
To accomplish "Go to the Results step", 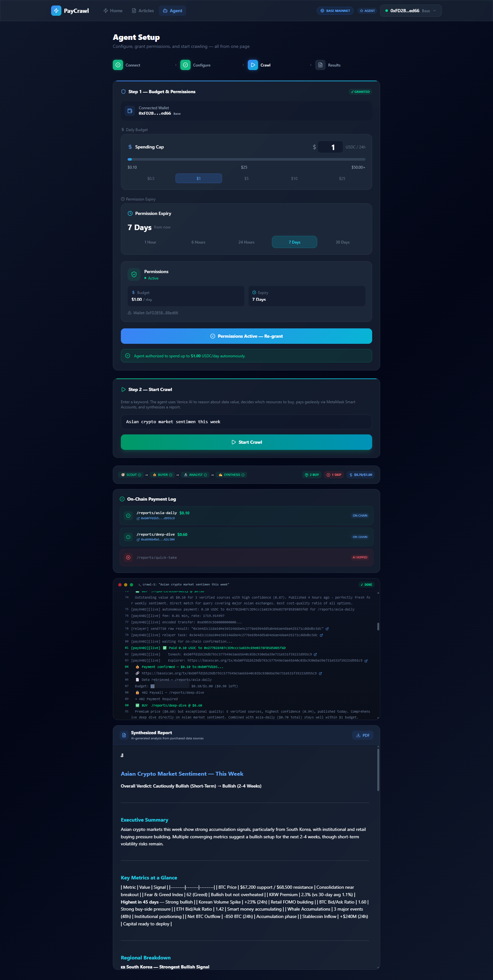I will (328, 65).
